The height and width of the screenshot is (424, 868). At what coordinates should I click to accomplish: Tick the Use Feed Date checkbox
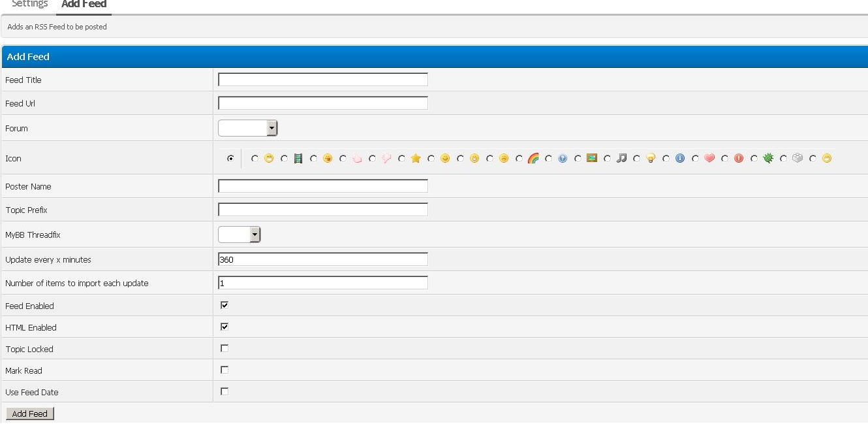pyautogui.click(x=225, y=391)
